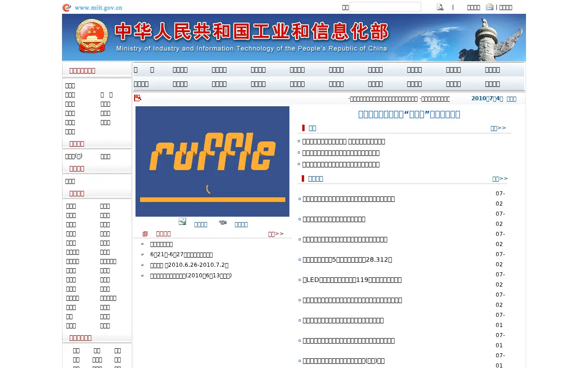Image resolution: width=588 pixels, height=368 pixels.
Task: Open the news item mentioning "28.312"
Action: tap(347, 259)
